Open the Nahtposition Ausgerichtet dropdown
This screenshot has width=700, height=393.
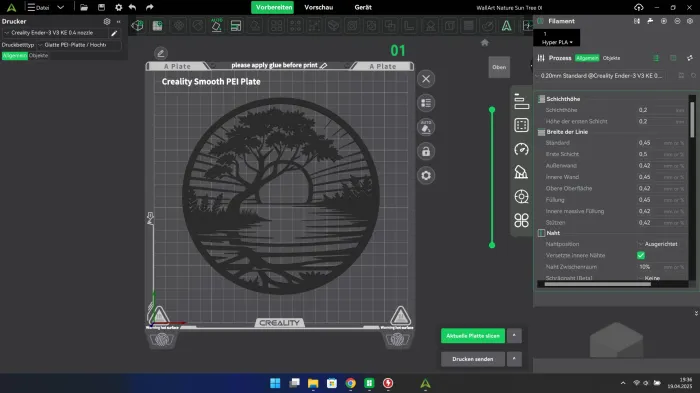[659, 244]
